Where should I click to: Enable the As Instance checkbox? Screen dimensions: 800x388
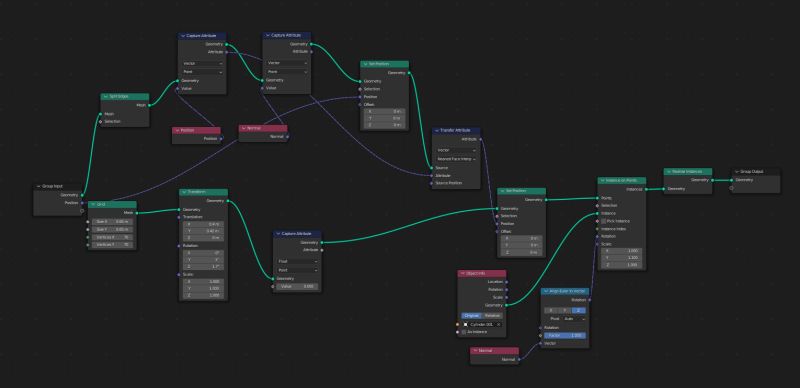coord(464,332)
